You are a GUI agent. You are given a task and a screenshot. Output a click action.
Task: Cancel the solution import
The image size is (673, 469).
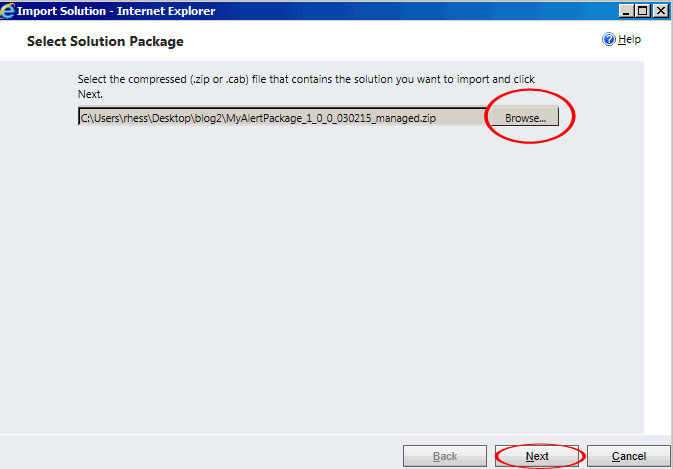pos(629,456)
